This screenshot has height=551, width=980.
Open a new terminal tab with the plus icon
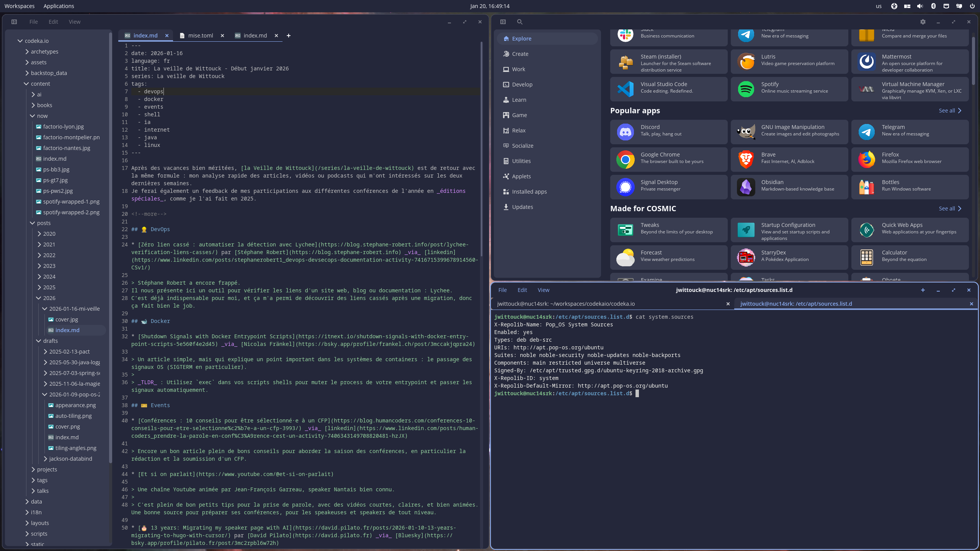(923, 290)
